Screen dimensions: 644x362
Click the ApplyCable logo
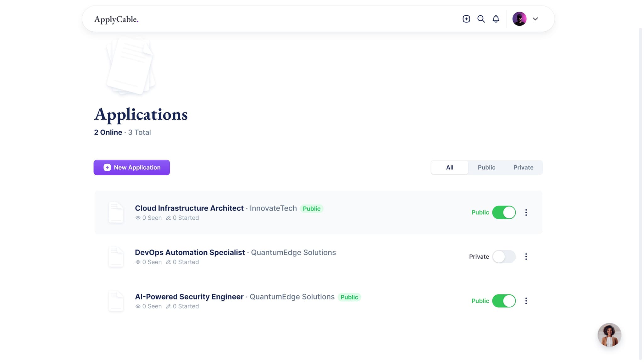coord(116,19)
